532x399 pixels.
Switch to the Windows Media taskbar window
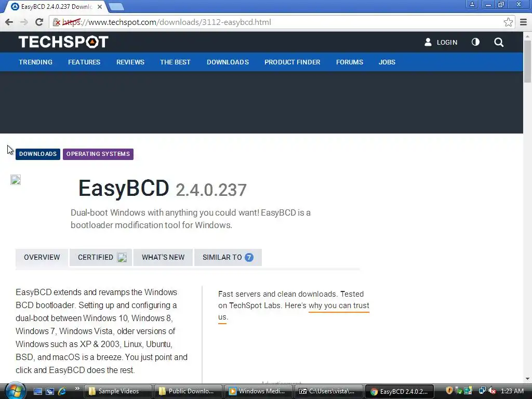point(259,391)
